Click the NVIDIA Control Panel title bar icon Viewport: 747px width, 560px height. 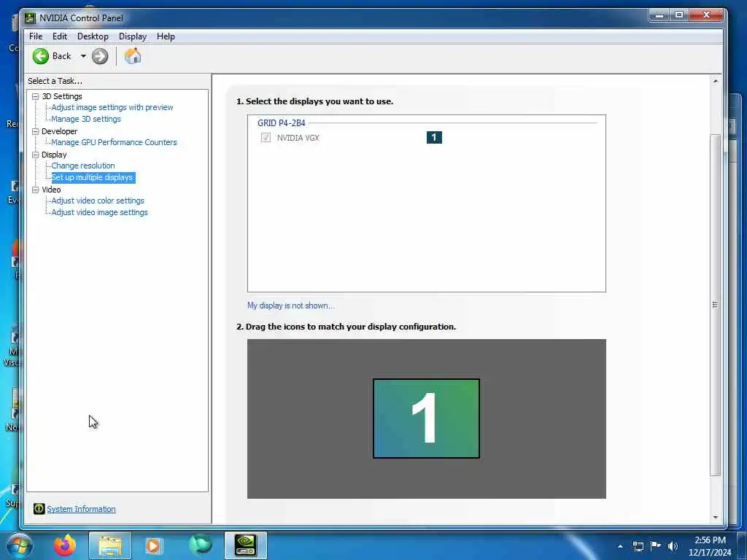click(x=30, y=18)
